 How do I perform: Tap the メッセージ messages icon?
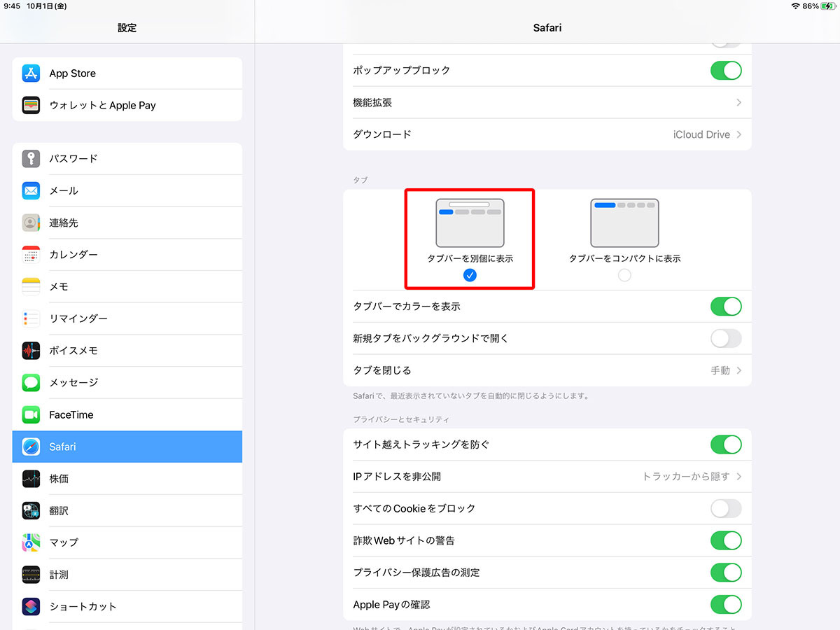(31, 382)
